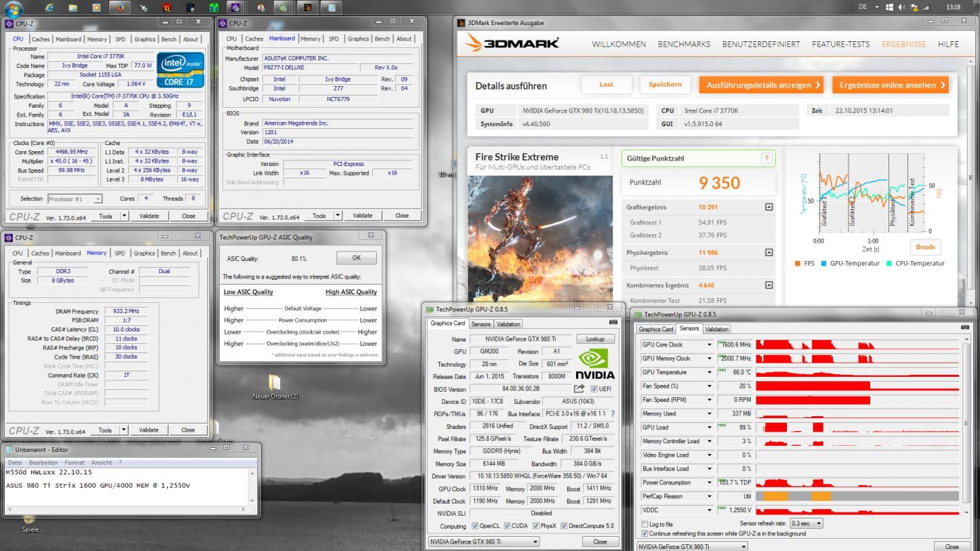Viewport: 980px width, 551px height.
Task: Click the Lookup button in GPU-Z
Action: (x=595, y=338)
